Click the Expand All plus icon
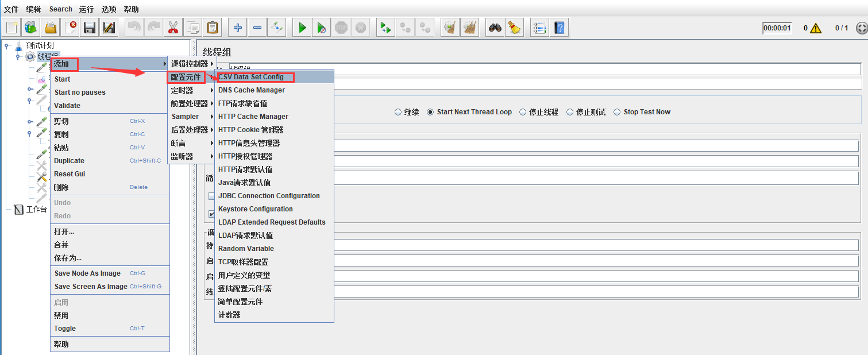The width and height of the screenshot is (868, 355). click(238, 27)
